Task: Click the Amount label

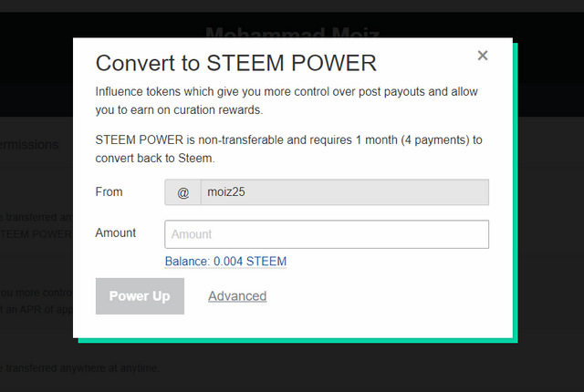Action: [116, 232]
